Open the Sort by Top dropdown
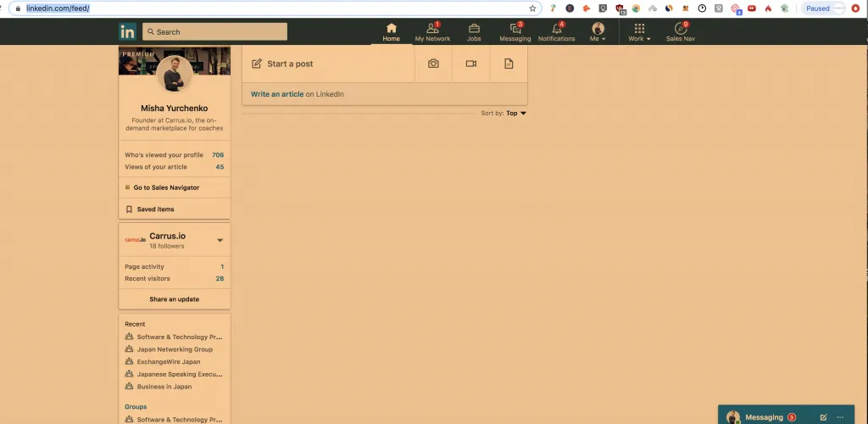Viewport: 868px width, 424px height. point(504,113)
